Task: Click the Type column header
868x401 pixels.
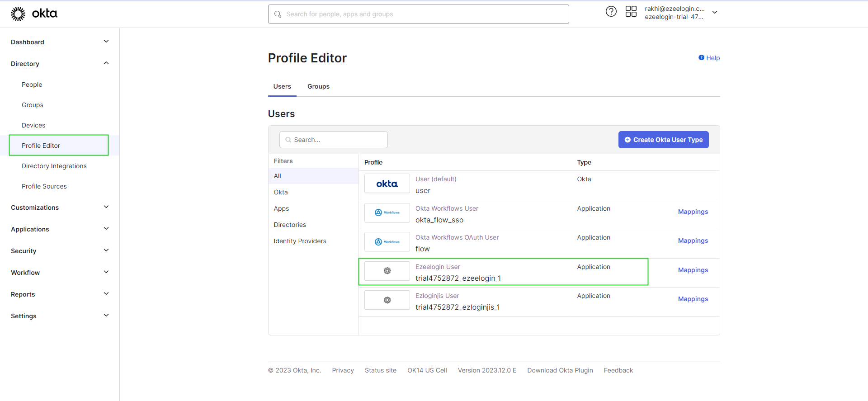Action: point(584,162)
